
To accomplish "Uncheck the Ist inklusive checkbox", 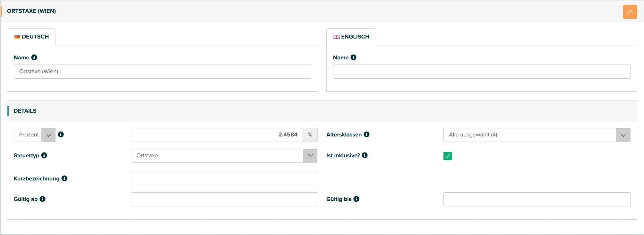I will [448, 156].
